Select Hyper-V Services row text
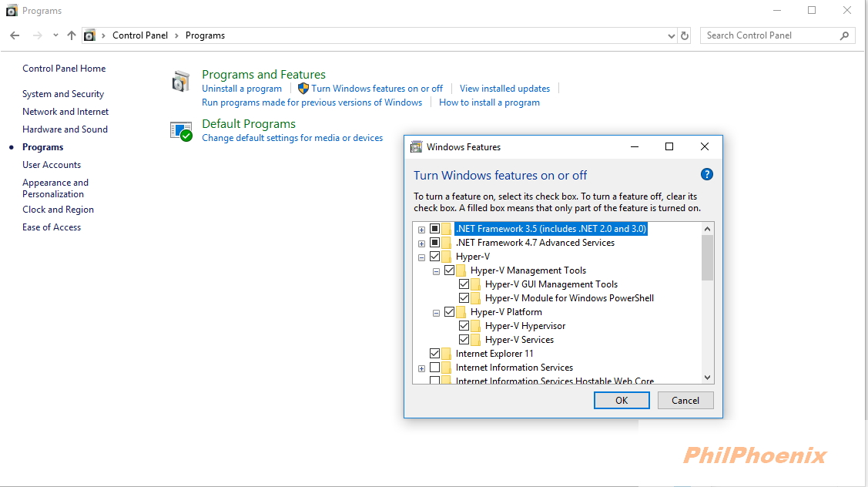Screen dimensions: 868x487 click(519, 340)
